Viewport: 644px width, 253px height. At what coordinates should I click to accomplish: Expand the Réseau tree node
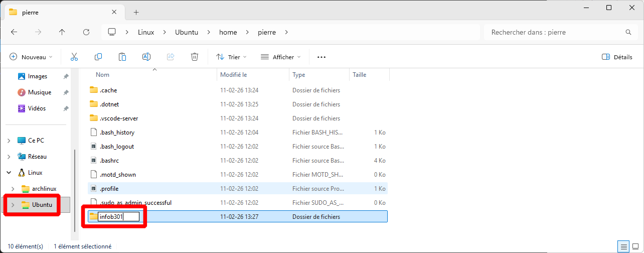(9, 157)
